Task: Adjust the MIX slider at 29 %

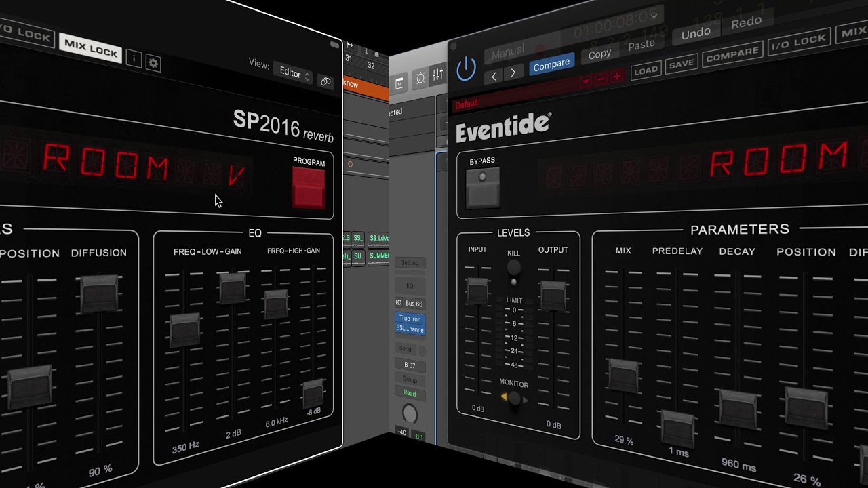Action: point(623,375)
